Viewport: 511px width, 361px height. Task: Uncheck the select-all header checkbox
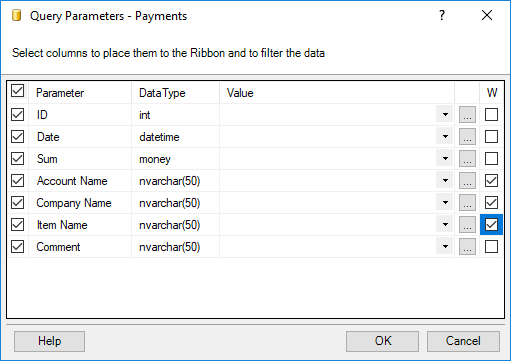coord(17,91)
